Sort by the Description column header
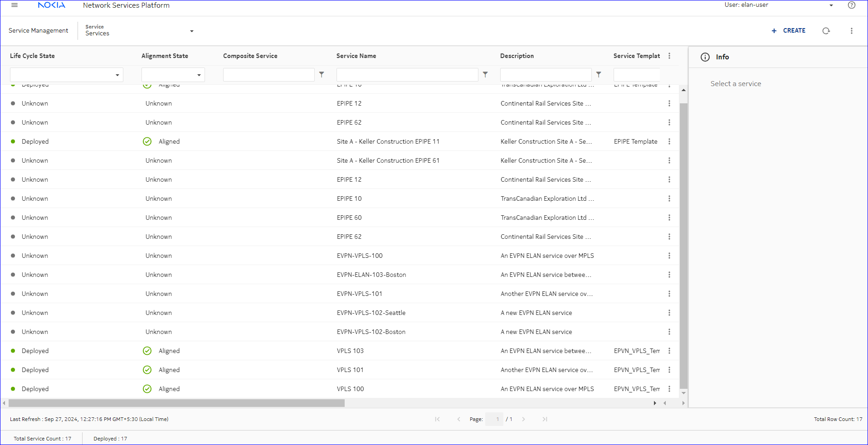 [x=517, y=56]
